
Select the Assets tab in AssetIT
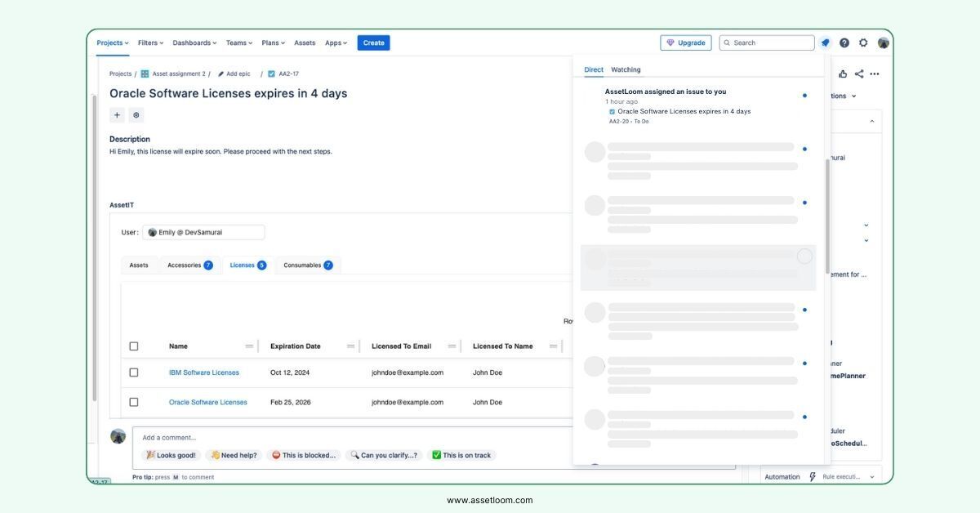(x=139, y=265)
